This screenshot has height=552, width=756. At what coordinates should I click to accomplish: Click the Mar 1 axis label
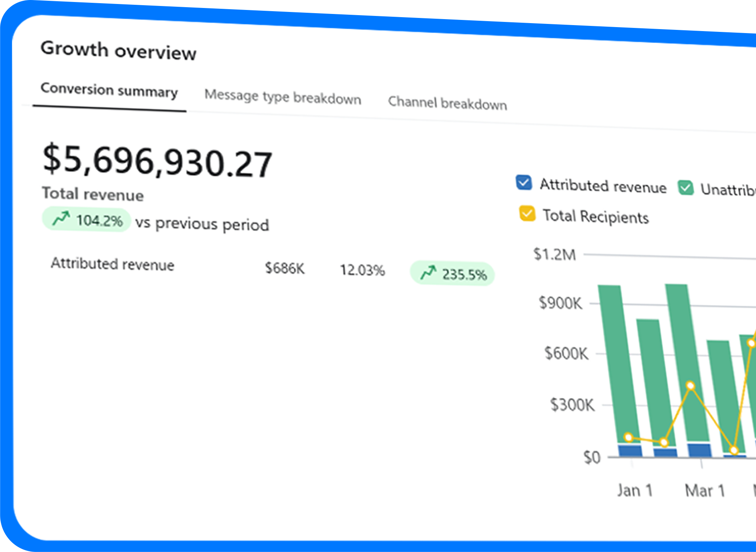pos(704,491)
